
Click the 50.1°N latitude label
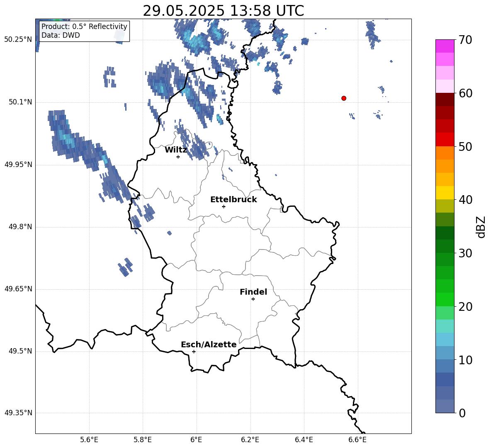(x=20, y=102)
